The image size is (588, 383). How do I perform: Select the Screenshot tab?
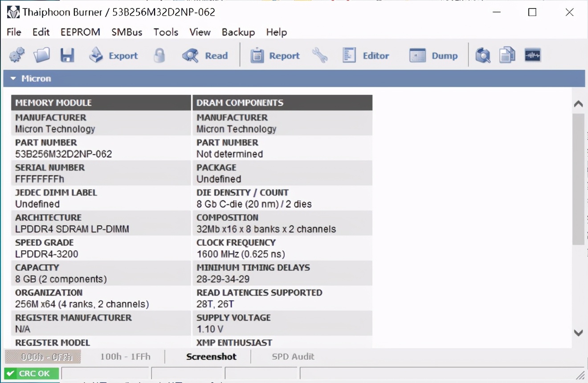click(211, 357)
